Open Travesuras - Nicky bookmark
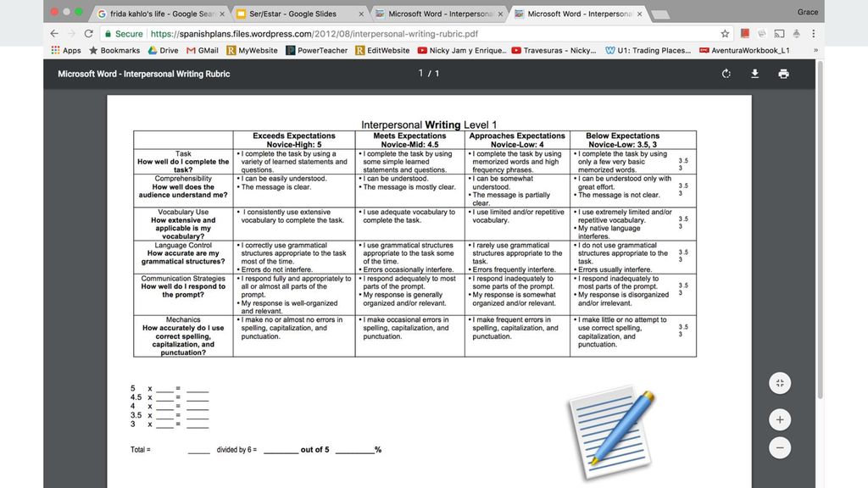This screenshot has height=488, width=868. click(x=554, y=50)
